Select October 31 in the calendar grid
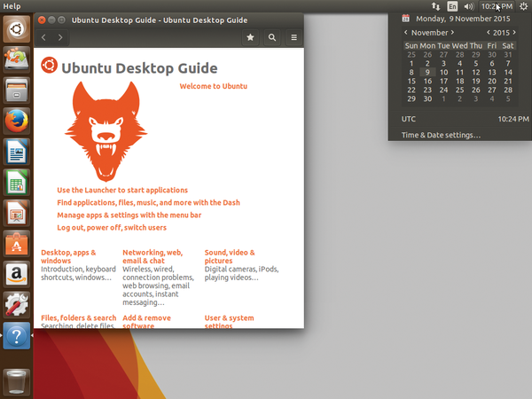 click(508, 55)
